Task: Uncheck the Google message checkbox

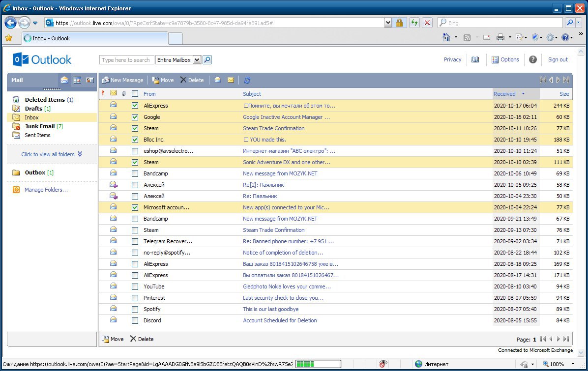Action: point(135,117)
